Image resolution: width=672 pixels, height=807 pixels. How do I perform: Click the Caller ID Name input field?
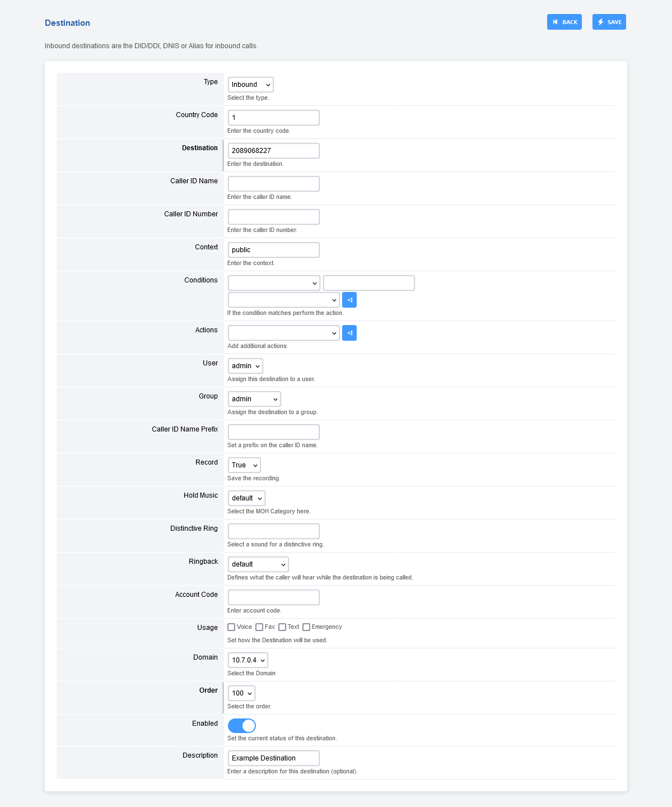(x=273, y=183)
